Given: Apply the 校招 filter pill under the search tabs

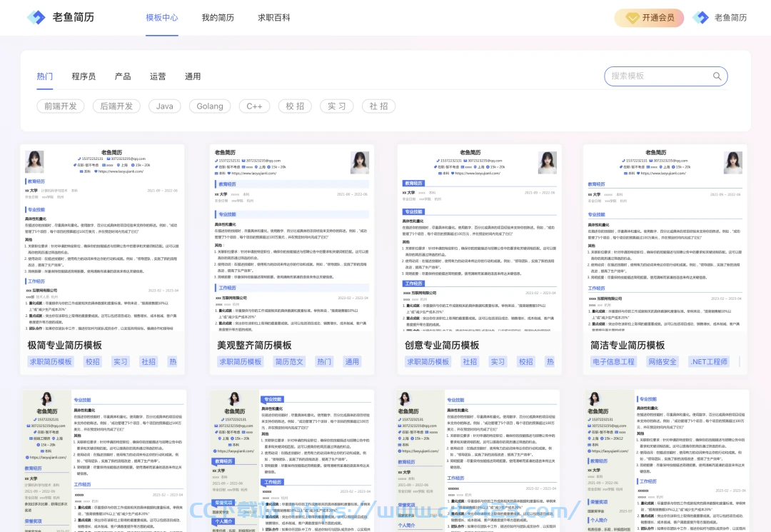Looking at the screenshot, I should 295,106.
